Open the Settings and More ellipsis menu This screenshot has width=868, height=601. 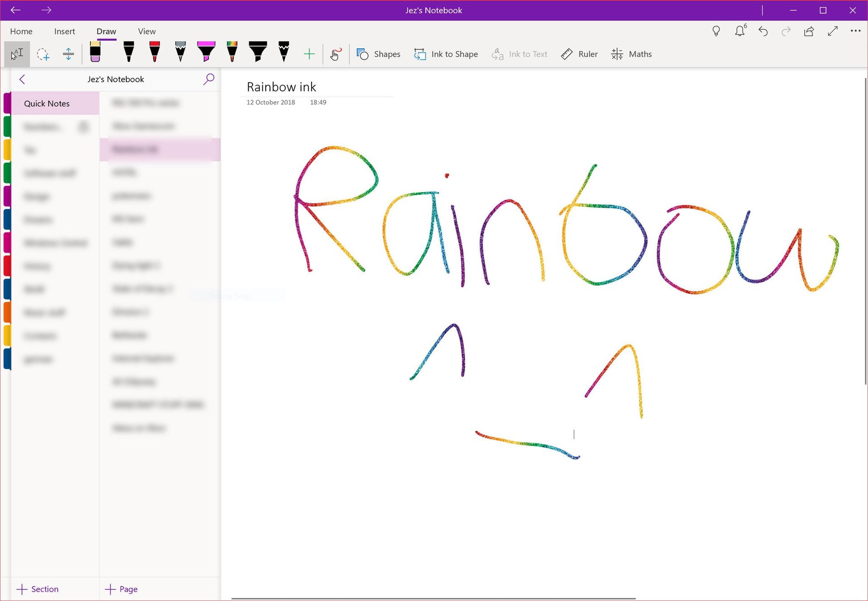(856, 31)
